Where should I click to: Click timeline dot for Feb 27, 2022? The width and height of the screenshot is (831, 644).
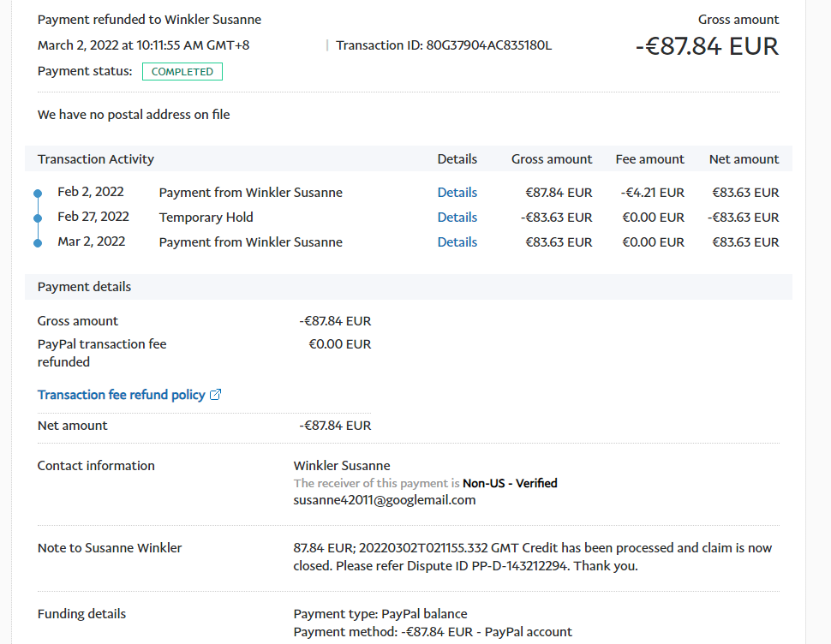pos(38,218)
